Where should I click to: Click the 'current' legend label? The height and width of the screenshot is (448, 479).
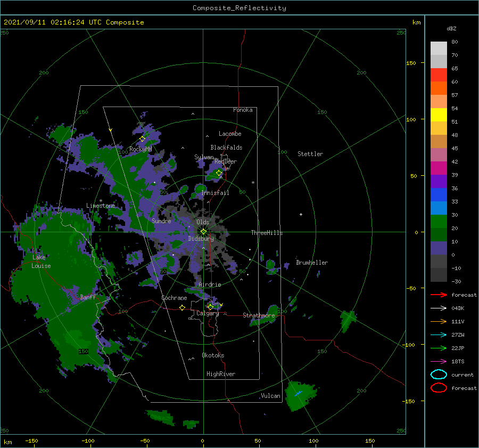pos(463,374)
